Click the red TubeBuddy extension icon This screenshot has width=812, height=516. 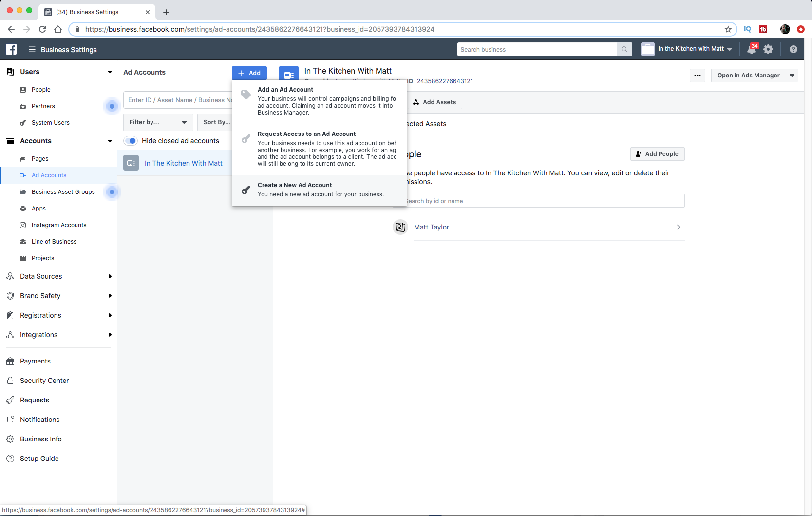763,29
